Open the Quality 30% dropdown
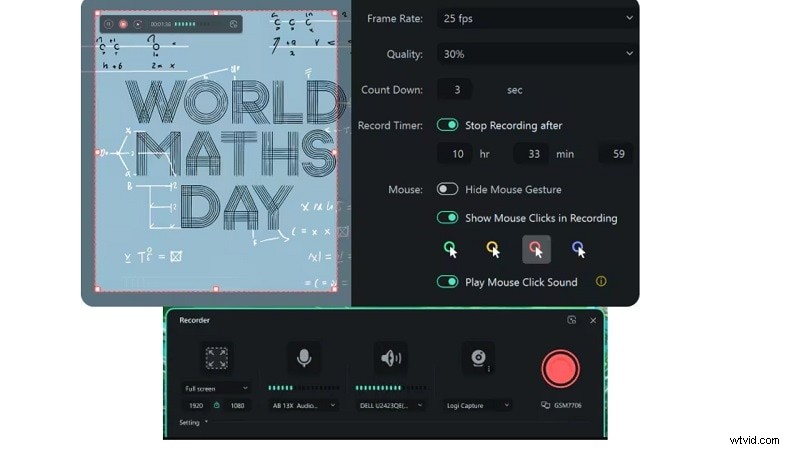 [x=534, y=54]
